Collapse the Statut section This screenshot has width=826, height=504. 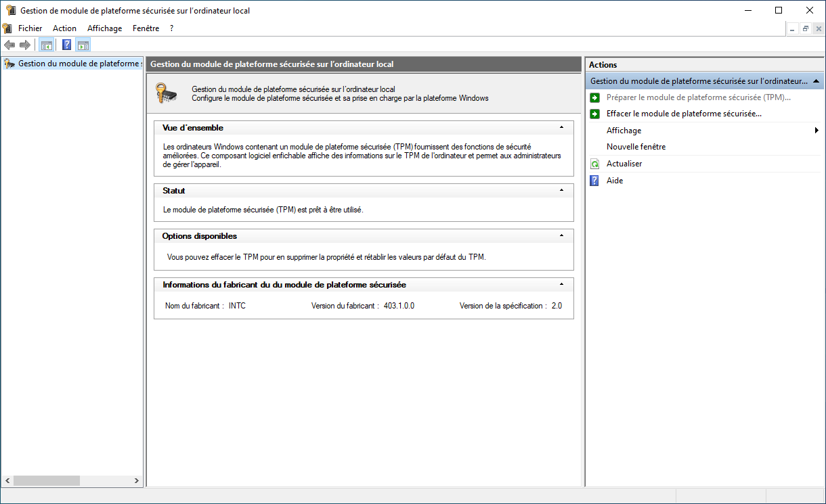561,191
